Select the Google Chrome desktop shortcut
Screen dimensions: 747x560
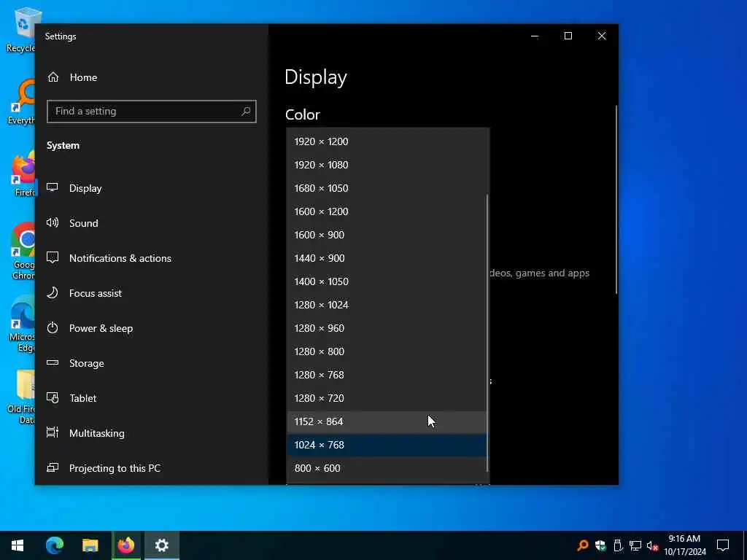coord(23,252)
